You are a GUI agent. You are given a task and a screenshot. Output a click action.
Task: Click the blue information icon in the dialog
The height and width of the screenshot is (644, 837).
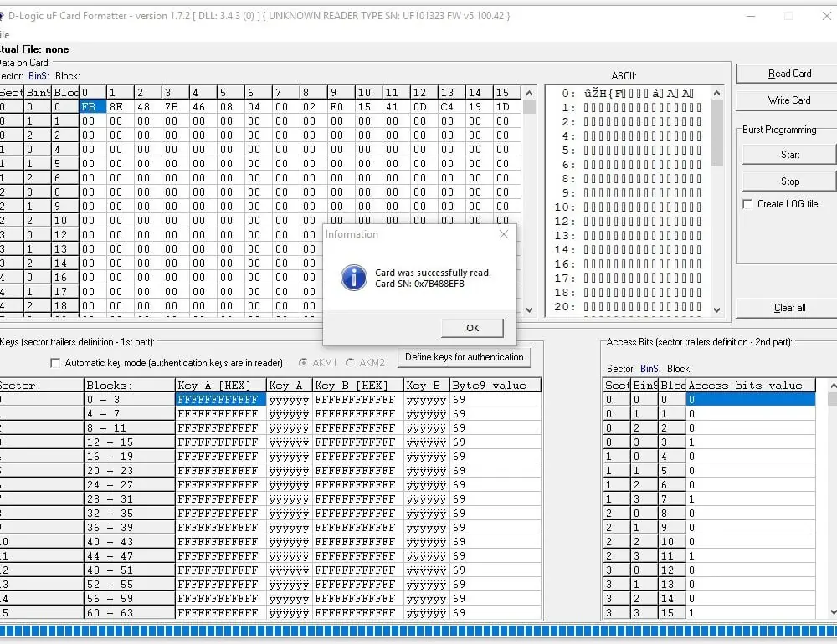(x=353, y=278)
